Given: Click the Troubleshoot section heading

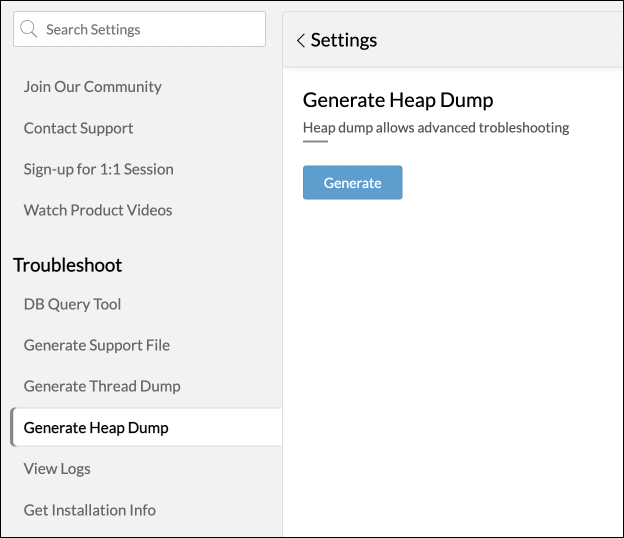Looking at the screenshot, I should [x=68, y=265].
